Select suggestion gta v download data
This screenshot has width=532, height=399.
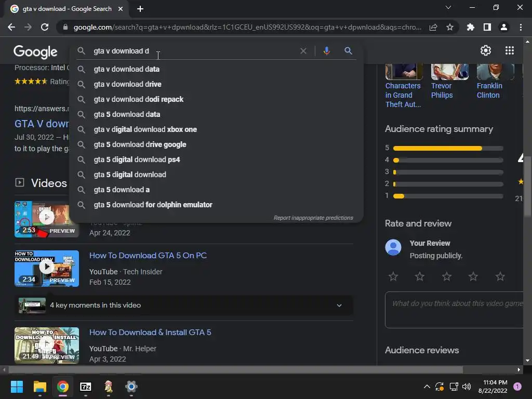pyautogui.click(x=216, y=69)
